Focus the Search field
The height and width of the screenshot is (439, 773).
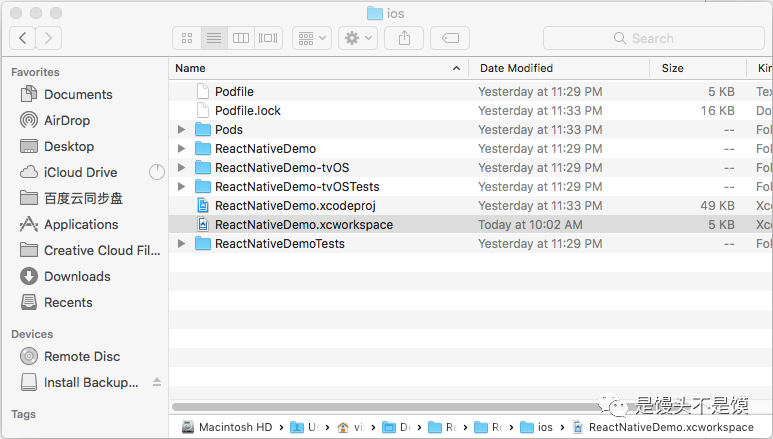654,38
